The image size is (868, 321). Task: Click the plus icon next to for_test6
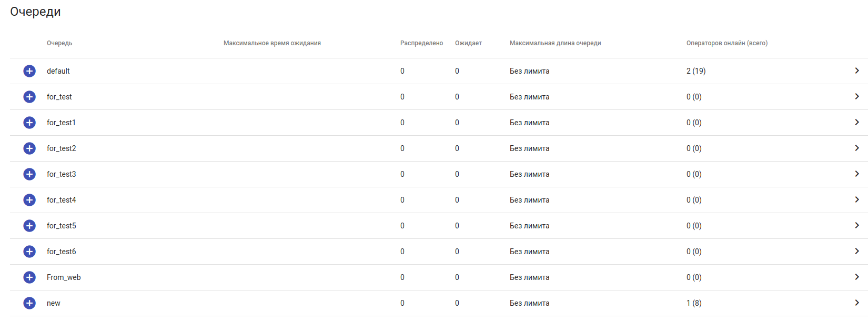pyautogui.click(x=29, y=252)
